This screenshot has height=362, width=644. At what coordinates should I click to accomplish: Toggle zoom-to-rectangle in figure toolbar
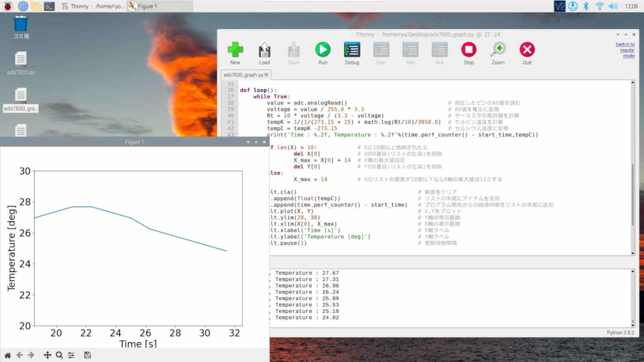pyautogui.click(x=59, y=355)
